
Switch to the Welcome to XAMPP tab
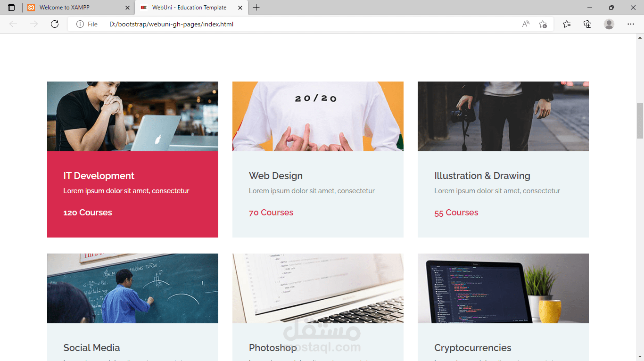(x=78, y=8)
